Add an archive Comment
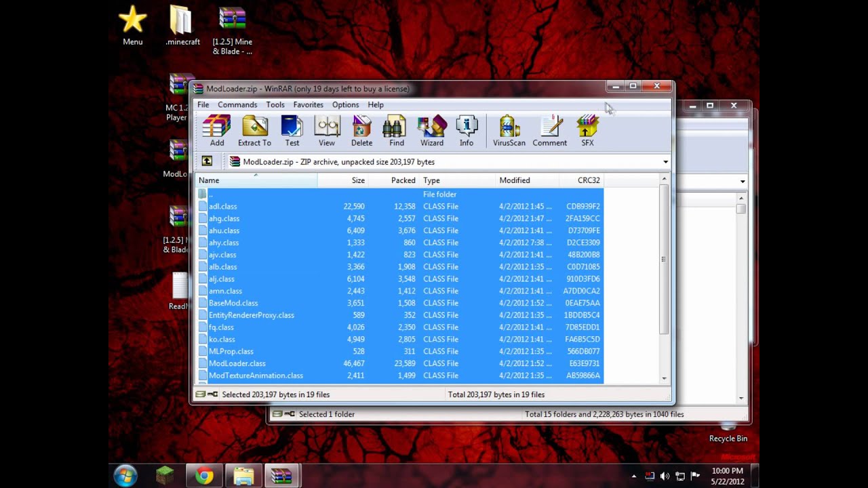This screenshot has height=488, width=868. pyautogui.click(x=550, y=131)
